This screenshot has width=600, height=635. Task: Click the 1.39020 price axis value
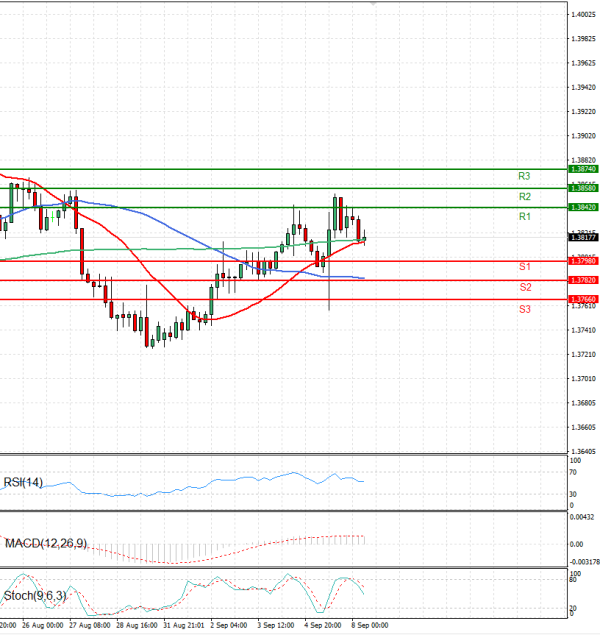coord(583,136)
